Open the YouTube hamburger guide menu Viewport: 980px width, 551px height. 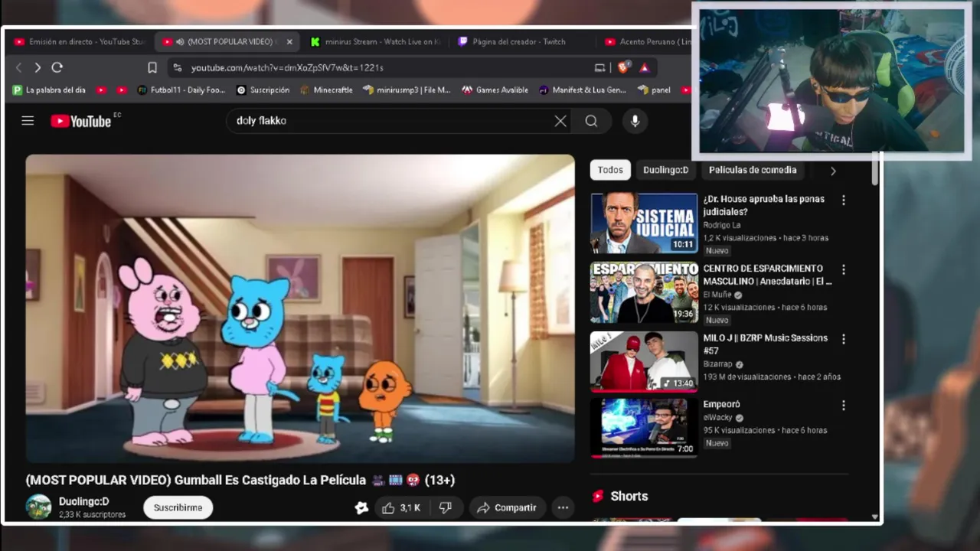28,121
